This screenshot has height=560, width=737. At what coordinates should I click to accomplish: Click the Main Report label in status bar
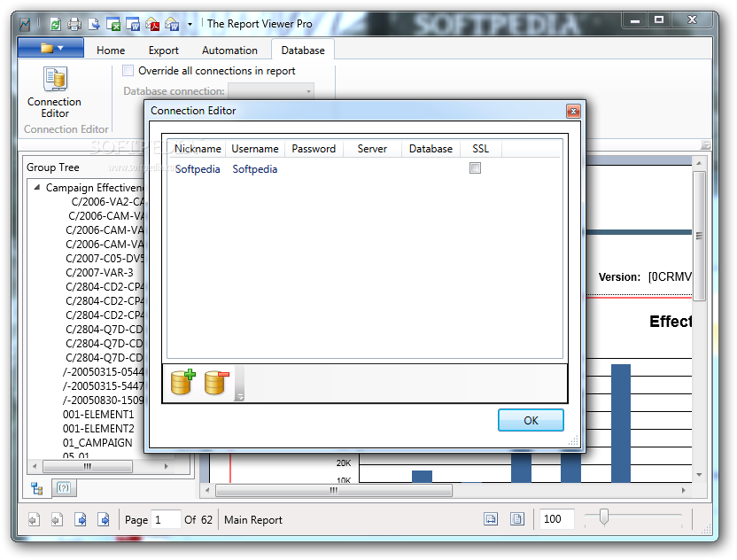click(252, 520)
